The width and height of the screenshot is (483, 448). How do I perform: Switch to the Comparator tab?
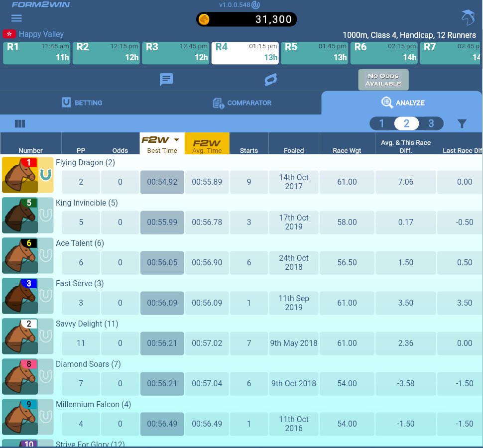[x=242, y=103]
